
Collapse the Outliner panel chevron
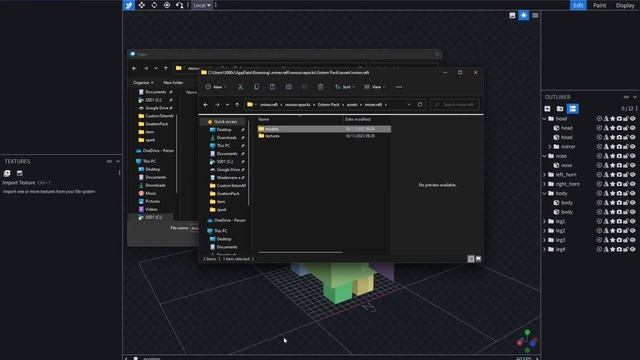click(x=635, y=97)
